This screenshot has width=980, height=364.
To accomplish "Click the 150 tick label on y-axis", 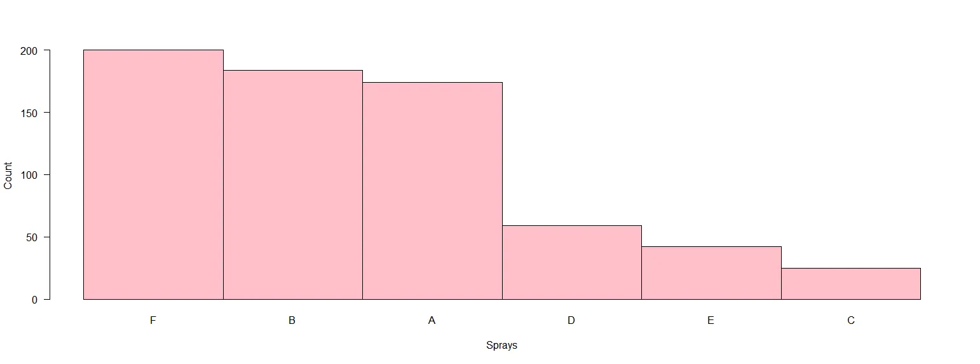I will click(29, 113).
